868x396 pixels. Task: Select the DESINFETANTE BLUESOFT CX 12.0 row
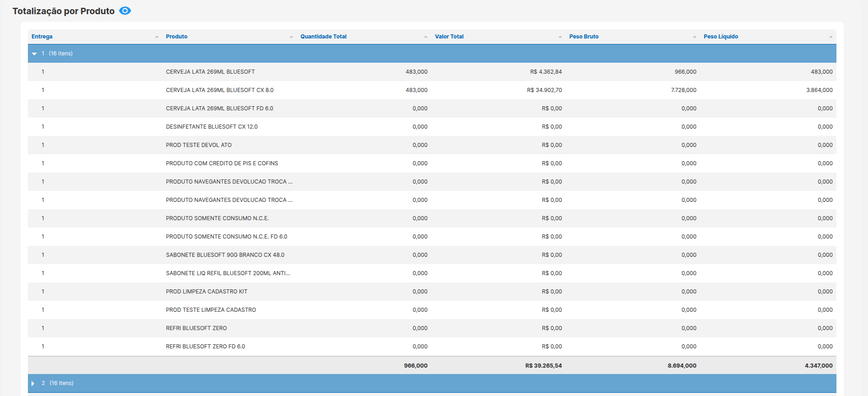tap(432, 127)
